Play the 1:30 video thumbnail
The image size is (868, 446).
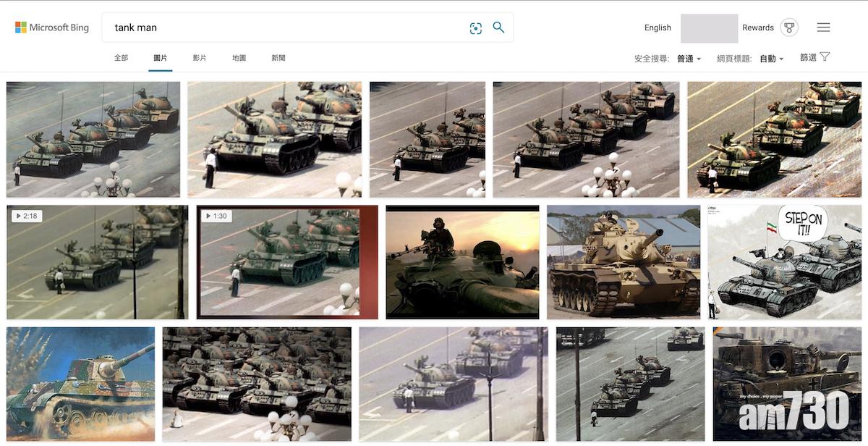pyautogui.click(x=287, y=262)
